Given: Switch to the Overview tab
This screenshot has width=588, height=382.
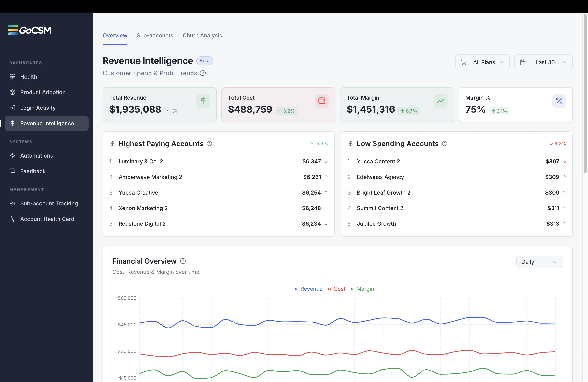Looking at the screenshot, I should click(x=115, y=35).
